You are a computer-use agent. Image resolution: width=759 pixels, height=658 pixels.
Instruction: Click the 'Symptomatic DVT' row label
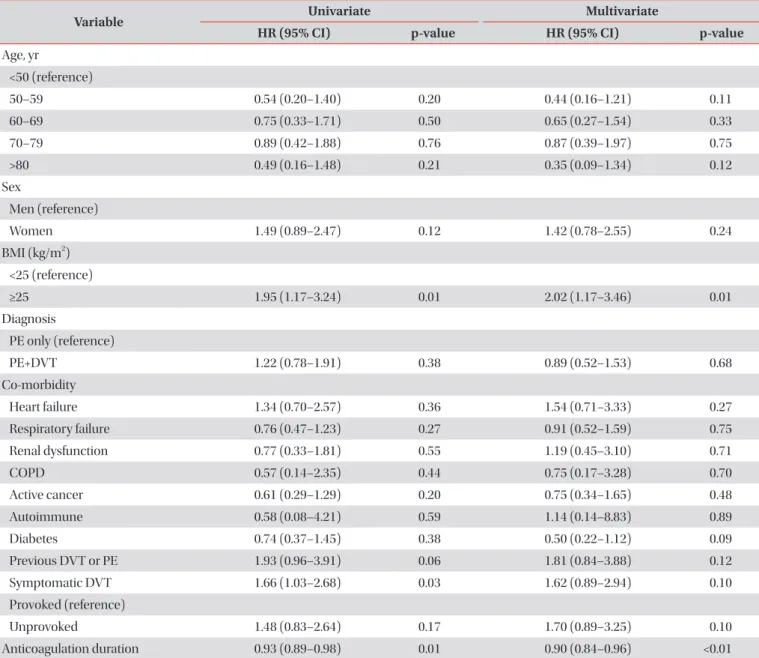[x=61, y=583]
